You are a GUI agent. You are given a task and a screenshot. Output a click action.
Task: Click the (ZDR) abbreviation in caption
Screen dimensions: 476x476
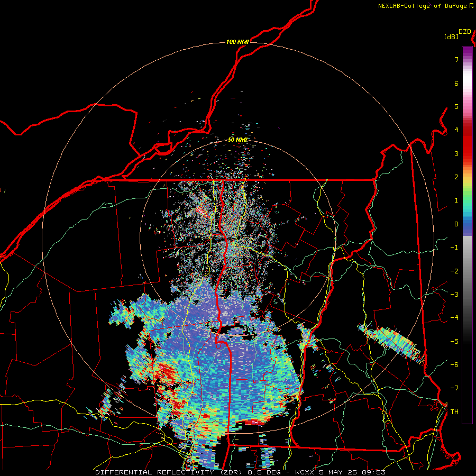[231, 472]
